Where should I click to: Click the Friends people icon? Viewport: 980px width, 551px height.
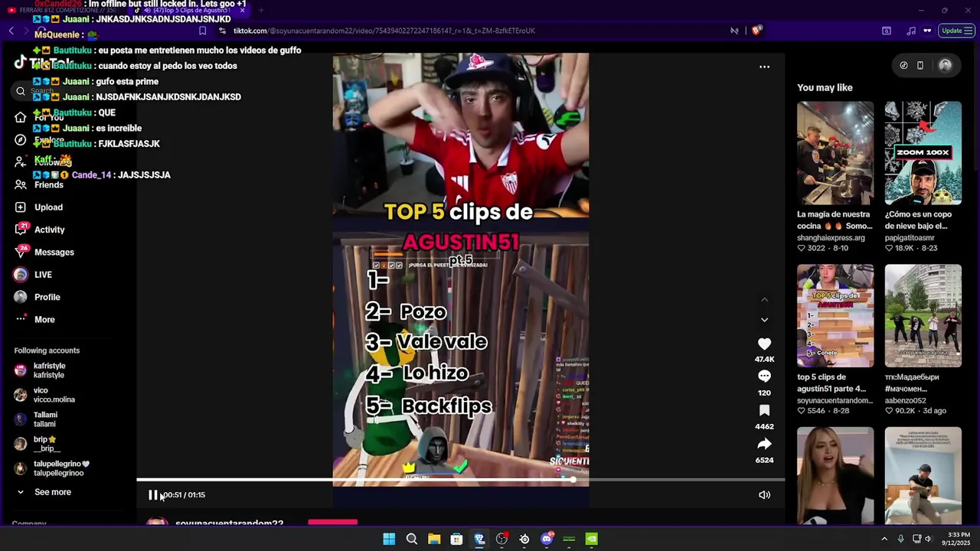21,185
